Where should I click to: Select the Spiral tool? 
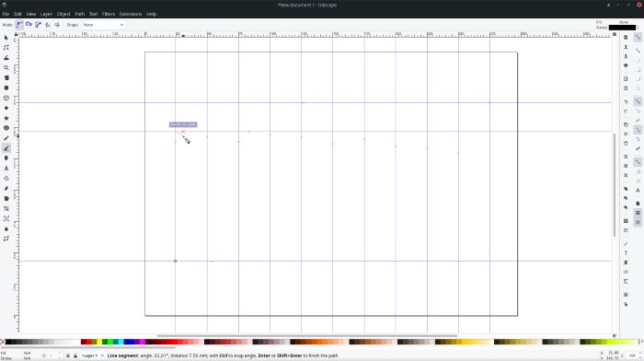6,128
